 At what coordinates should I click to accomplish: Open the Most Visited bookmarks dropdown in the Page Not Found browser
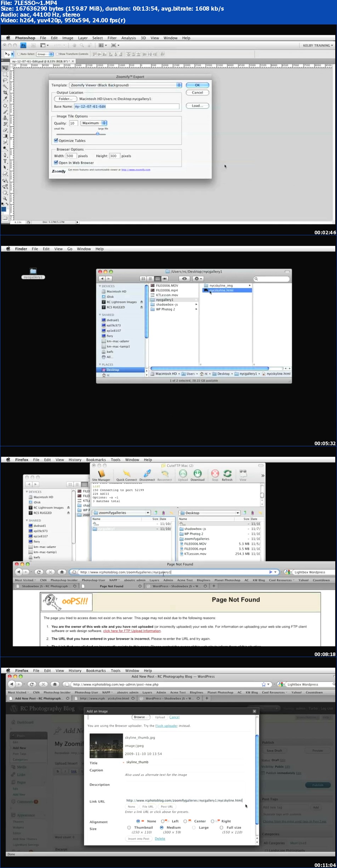point(25,580)
